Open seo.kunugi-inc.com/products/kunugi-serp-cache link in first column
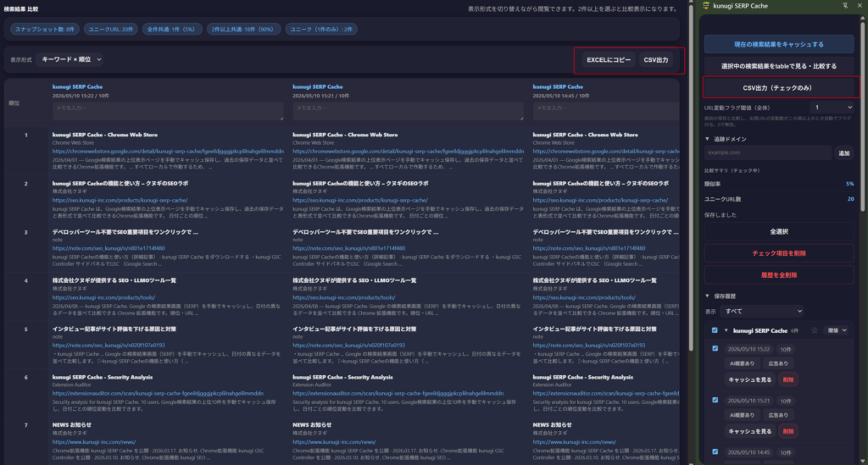This screenshot has width=868, height=465. 120,201
